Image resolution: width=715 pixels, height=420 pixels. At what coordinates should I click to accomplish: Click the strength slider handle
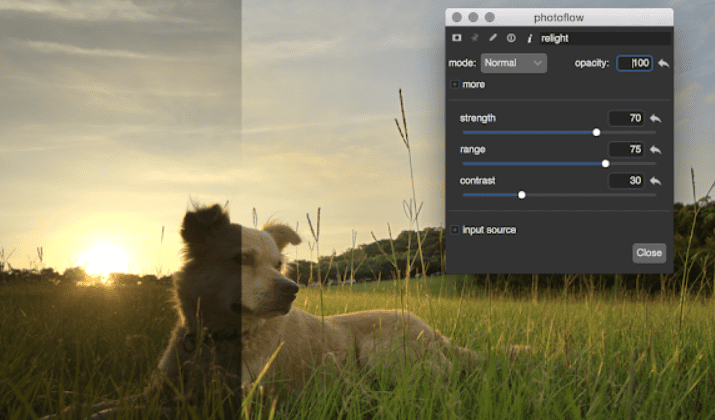596,132
